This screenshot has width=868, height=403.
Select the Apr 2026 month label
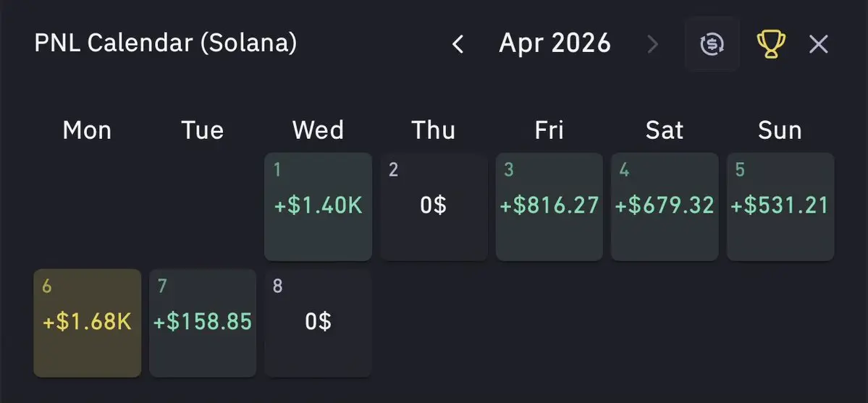coord(555,43)
